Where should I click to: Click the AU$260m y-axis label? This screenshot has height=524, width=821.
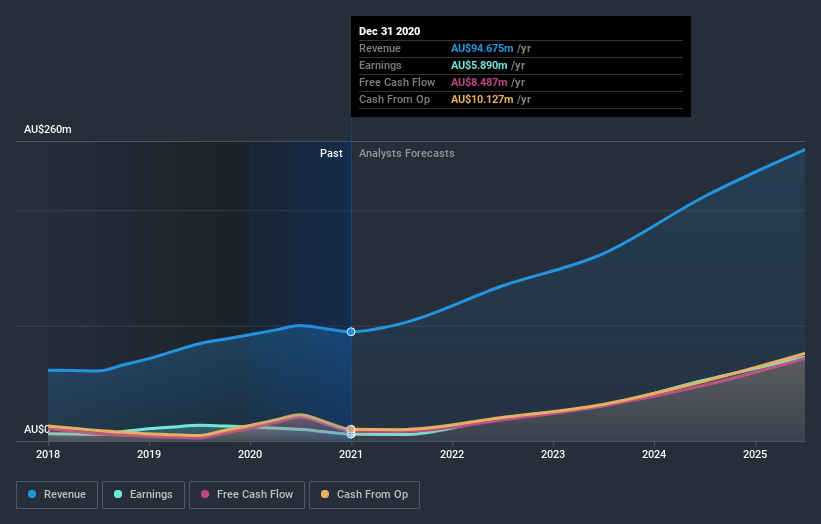click(48, 129)
